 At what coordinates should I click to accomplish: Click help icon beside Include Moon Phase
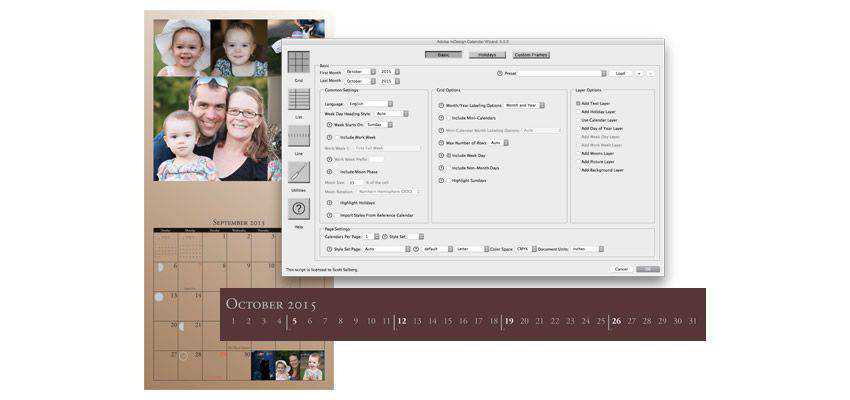point(329,171)
